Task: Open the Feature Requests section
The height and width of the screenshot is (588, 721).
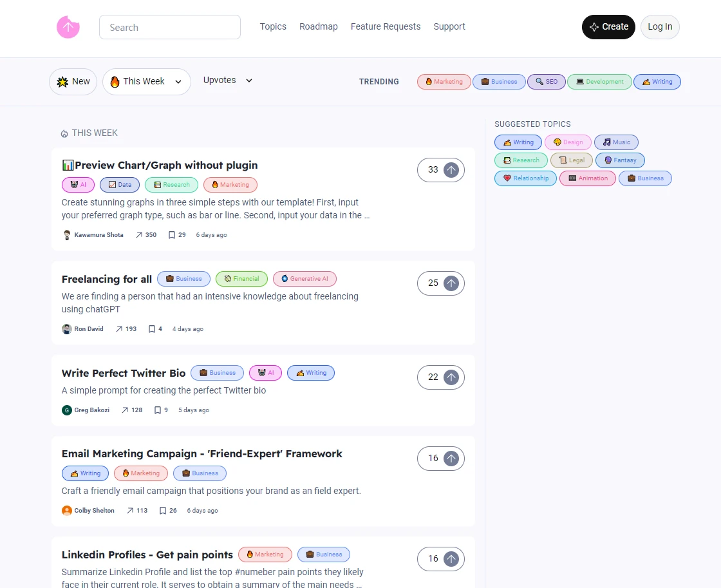Action: (x=386, y=26)
